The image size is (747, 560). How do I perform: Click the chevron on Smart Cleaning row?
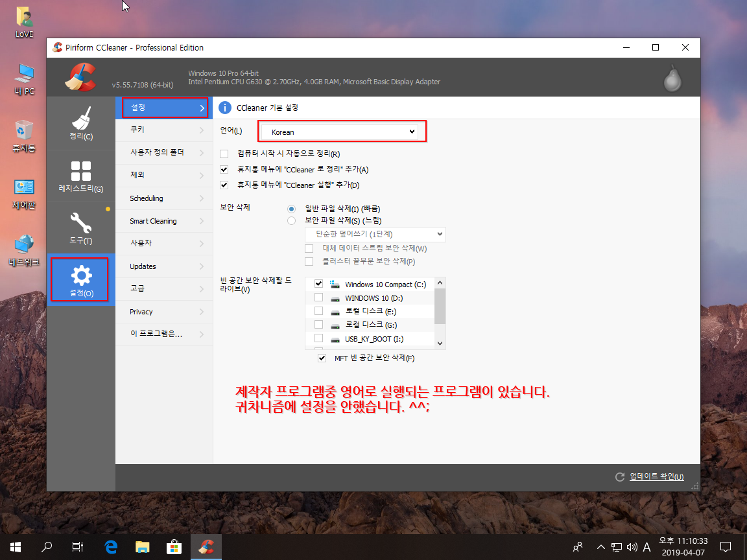point(202,221)
